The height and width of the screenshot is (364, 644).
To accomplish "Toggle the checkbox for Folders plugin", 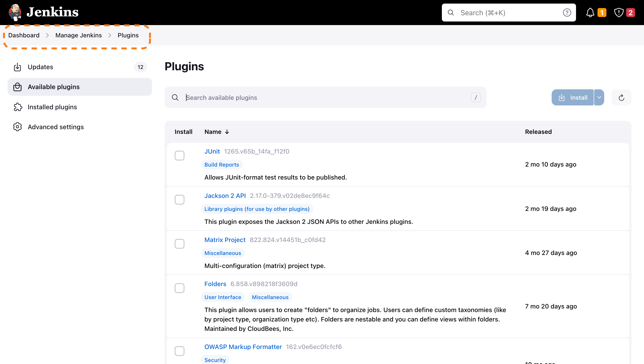I will point(180,288).
